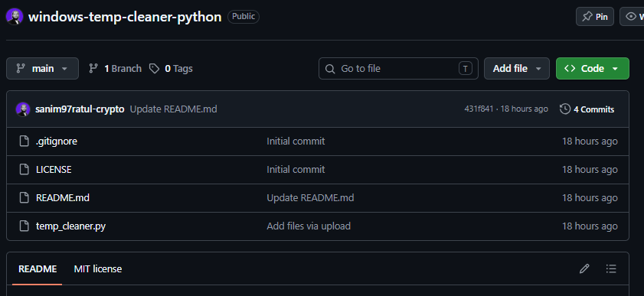Expand the Add file dropdown
644x296 pixels.
click(517, 69)
